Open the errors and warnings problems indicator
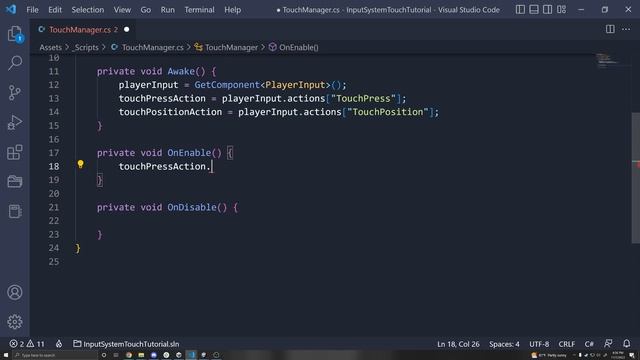Screen dimensions: 640x360 pyautogui.click(x=27, y=344)
